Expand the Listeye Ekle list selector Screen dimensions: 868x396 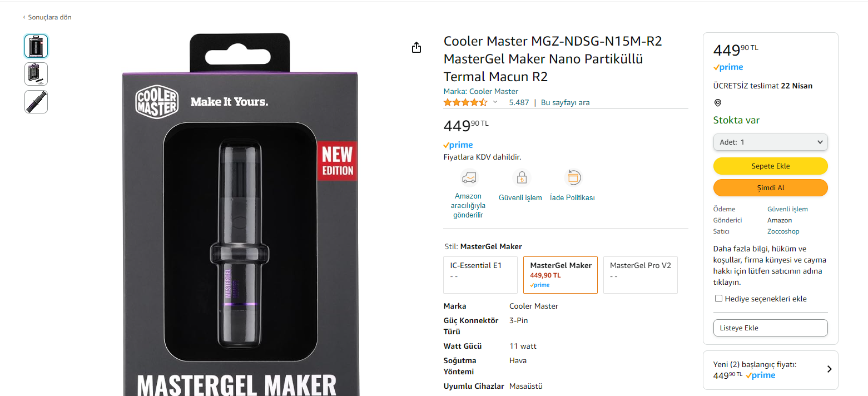click(771, 328)
